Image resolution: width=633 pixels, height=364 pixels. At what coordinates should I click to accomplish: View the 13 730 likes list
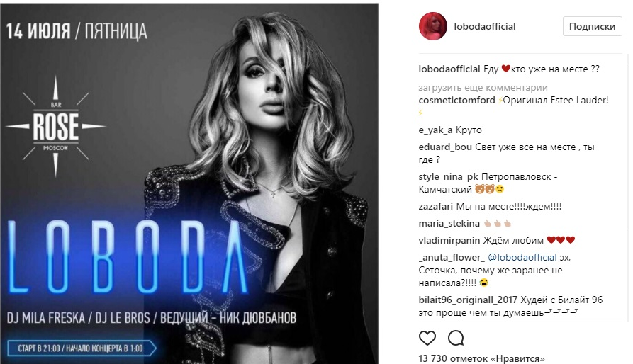point(481,358)
